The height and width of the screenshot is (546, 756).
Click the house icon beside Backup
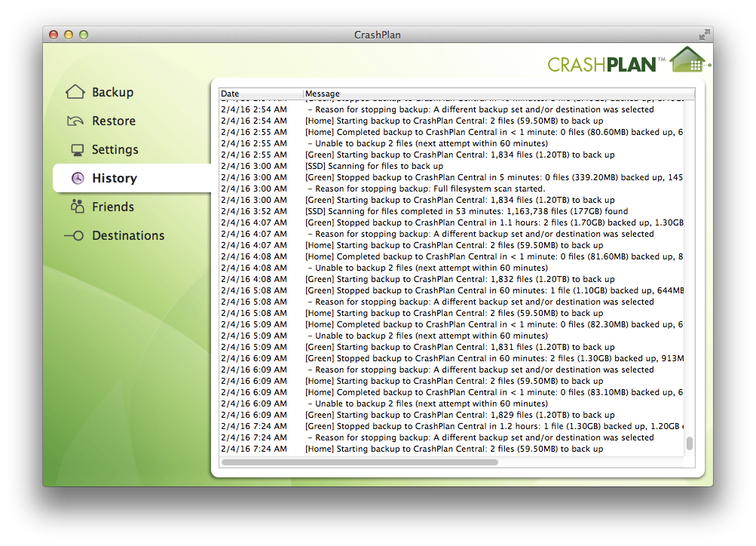(x=75, y=92)
